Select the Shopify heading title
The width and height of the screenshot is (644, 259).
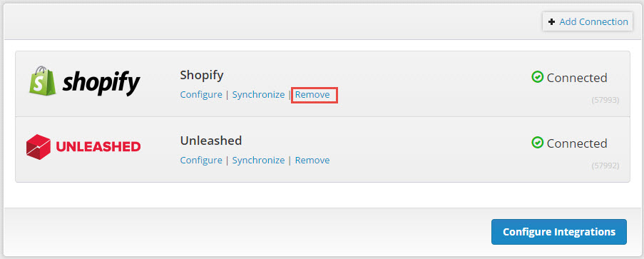(202, 75)
